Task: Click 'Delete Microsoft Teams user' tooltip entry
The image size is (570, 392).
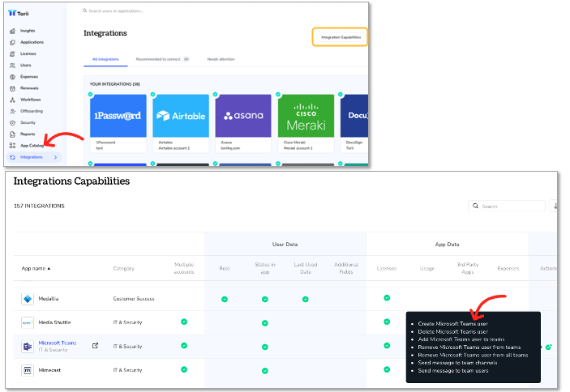Action: (452, 332)
